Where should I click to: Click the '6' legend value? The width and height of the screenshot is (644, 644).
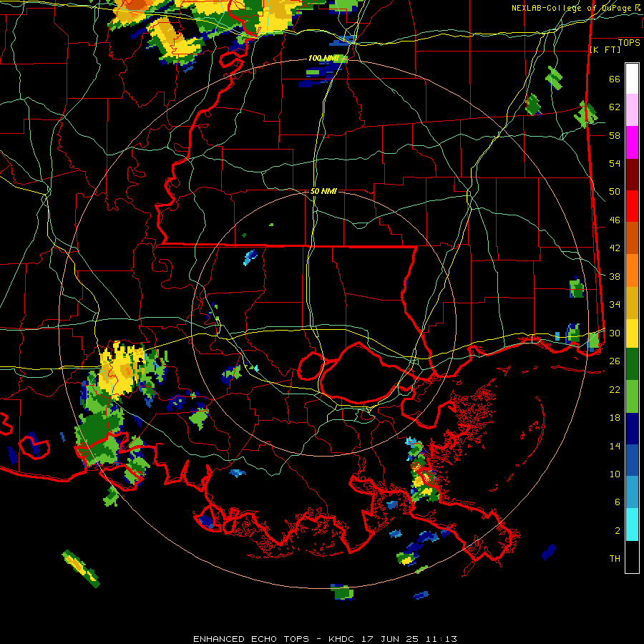(618, 502)
